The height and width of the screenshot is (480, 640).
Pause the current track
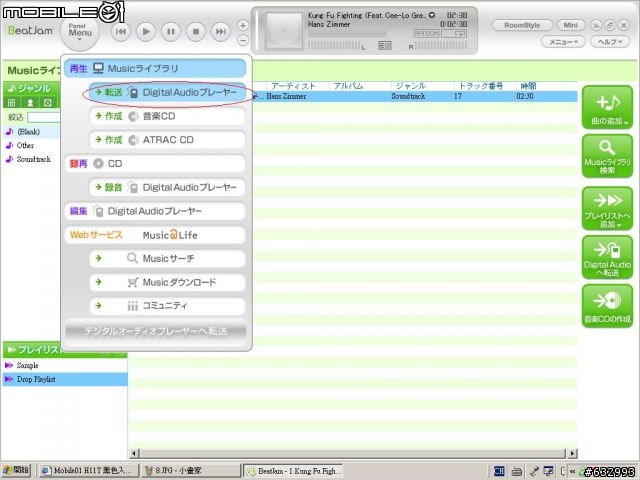coord(171,31)
